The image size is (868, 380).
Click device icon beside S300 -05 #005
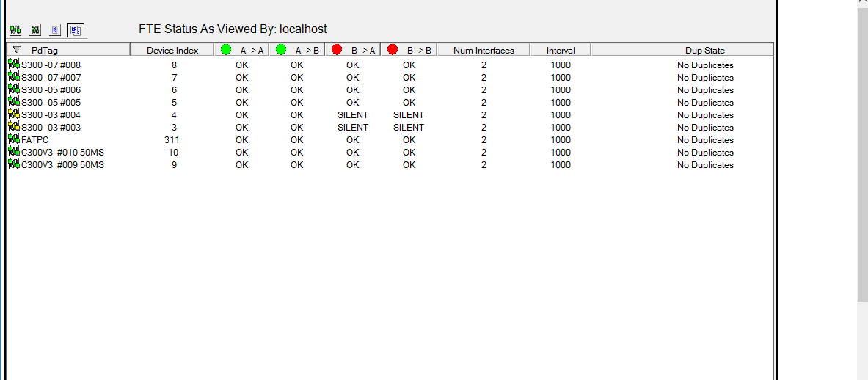(14, 102)
